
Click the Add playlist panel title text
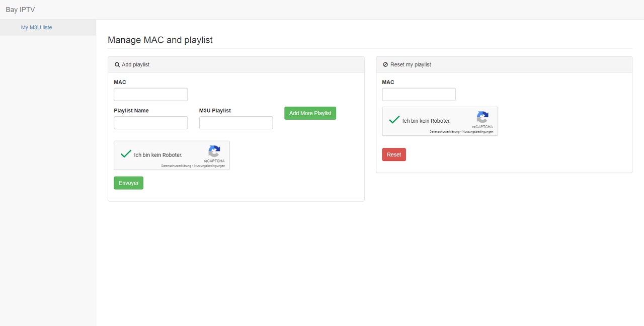135,65
